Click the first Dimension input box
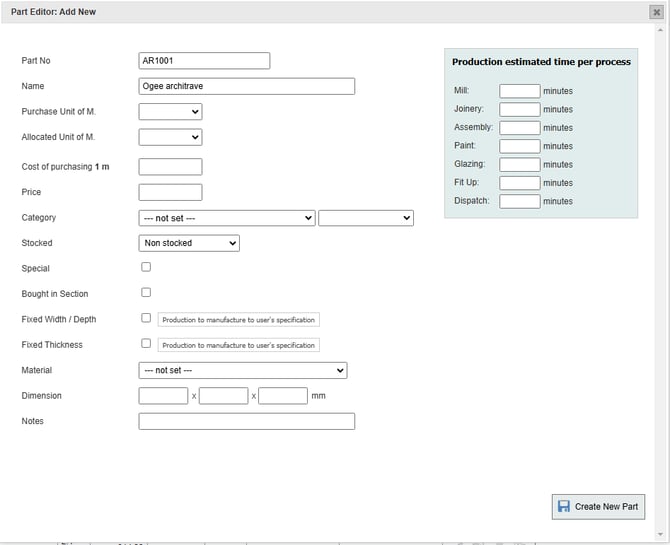The height and width of the screenshot is (545, 670). click(x=163, y=396)
